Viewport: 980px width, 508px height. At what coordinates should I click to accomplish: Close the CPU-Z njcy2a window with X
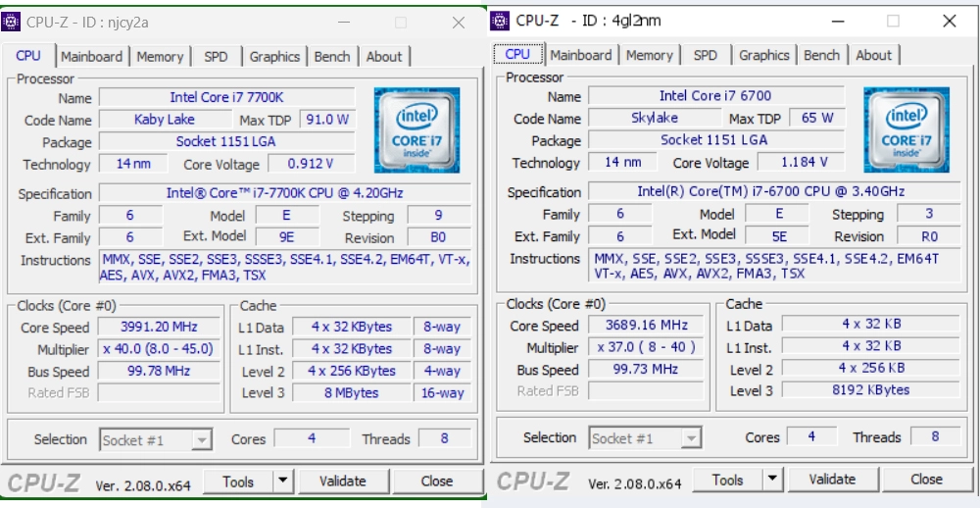[x=458, y=23]
